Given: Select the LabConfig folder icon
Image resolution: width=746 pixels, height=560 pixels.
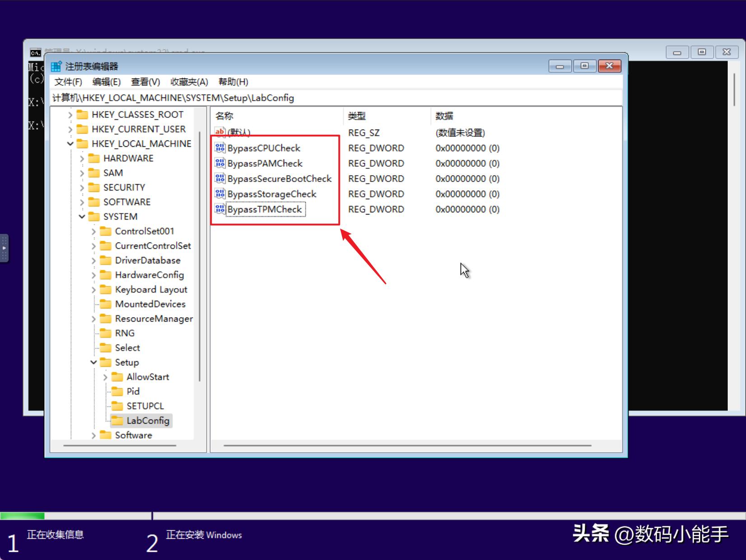Looking at the screenshot, I should [x=117, y=420].
